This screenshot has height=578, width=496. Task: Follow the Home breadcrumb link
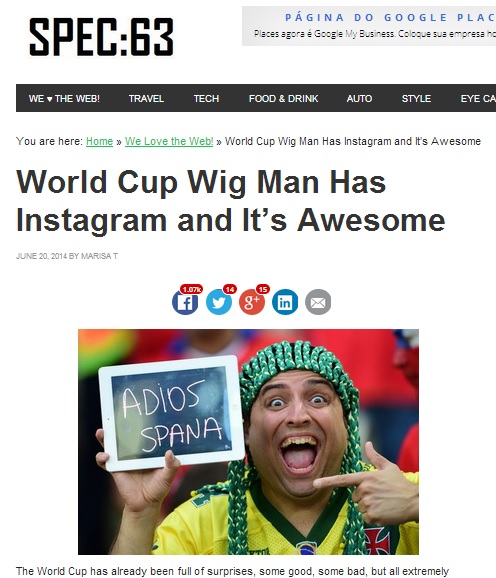[99, 141]
